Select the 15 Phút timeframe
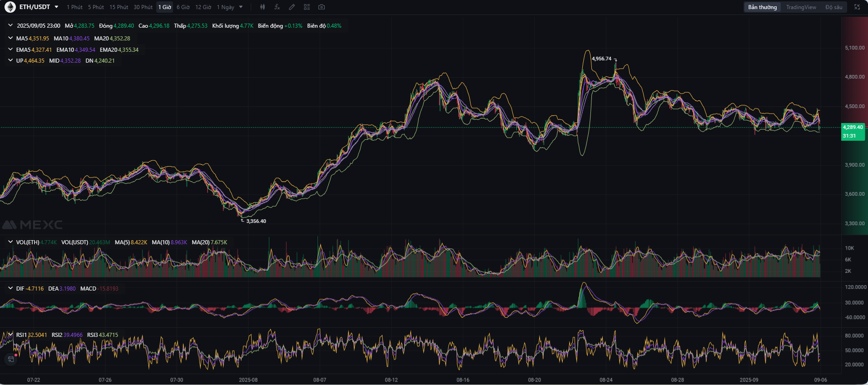The image size is (868, 385). coord(119,7)
